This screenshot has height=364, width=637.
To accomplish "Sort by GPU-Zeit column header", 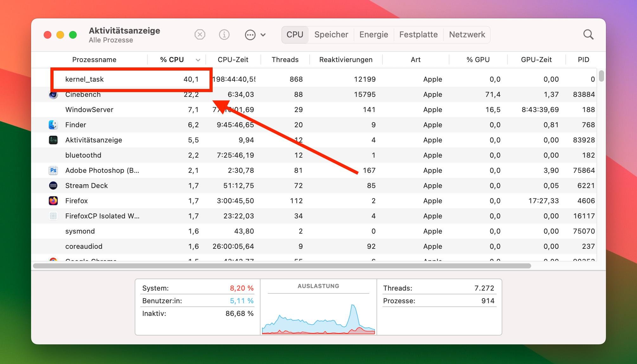I will click(536, 60).
